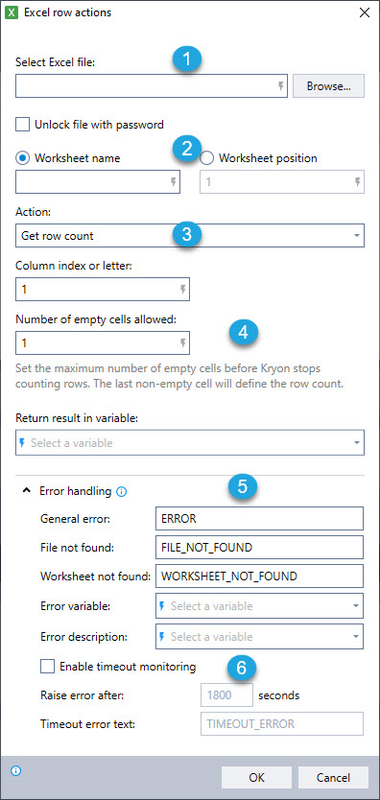Click the info icon next to Error handling
Image resolution: width=380 pixels, height=800 pixels.
(121, 492)
